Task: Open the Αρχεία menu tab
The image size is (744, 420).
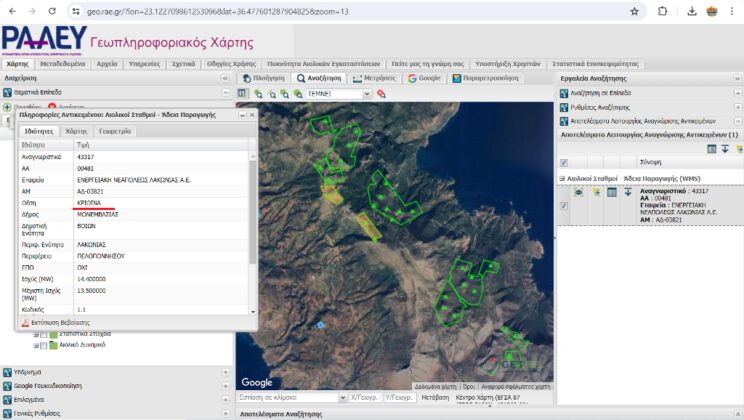Action: (x=107, y=64)
